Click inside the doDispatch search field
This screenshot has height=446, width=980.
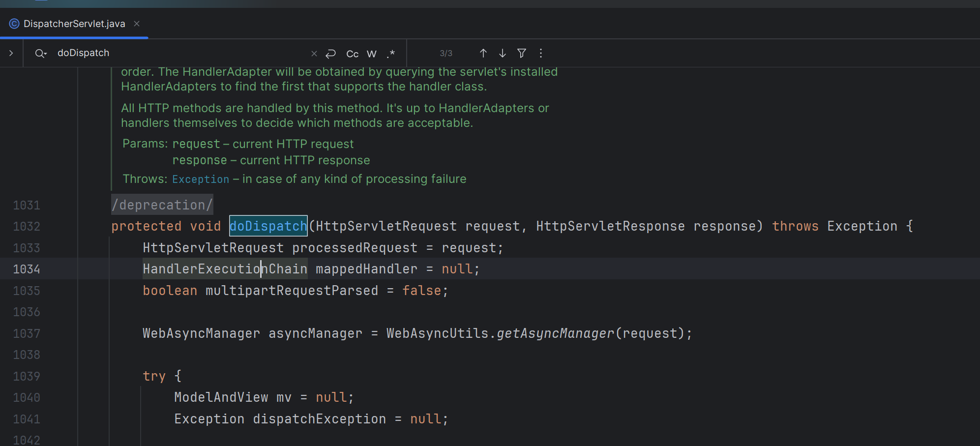(182, 53)
